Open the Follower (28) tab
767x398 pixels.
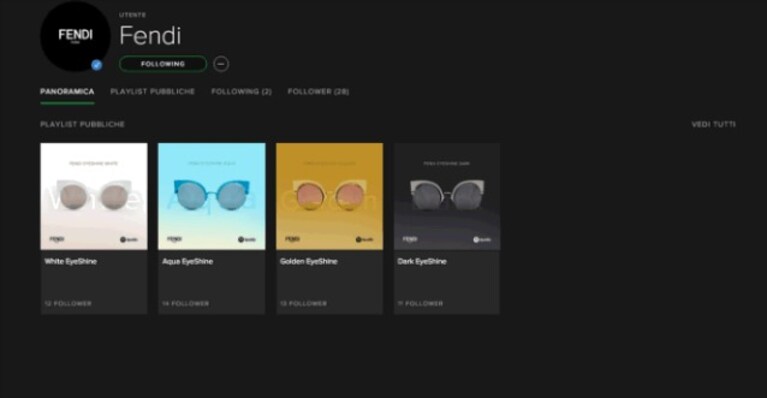[x=318, y=91]
